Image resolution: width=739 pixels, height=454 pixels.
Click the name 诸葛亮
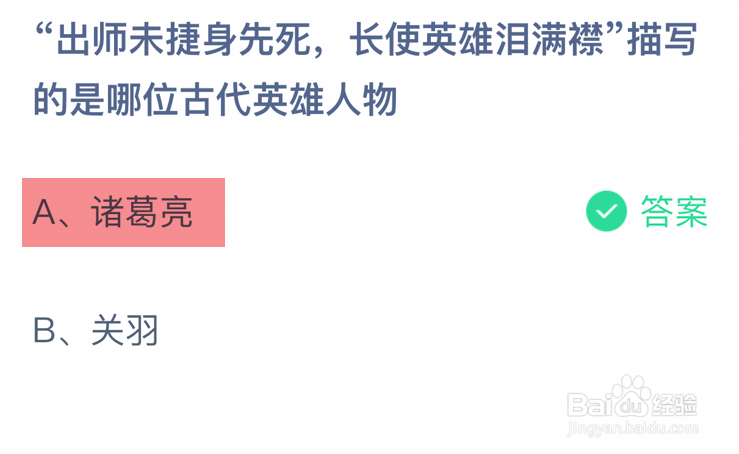(x=143, y=212)
